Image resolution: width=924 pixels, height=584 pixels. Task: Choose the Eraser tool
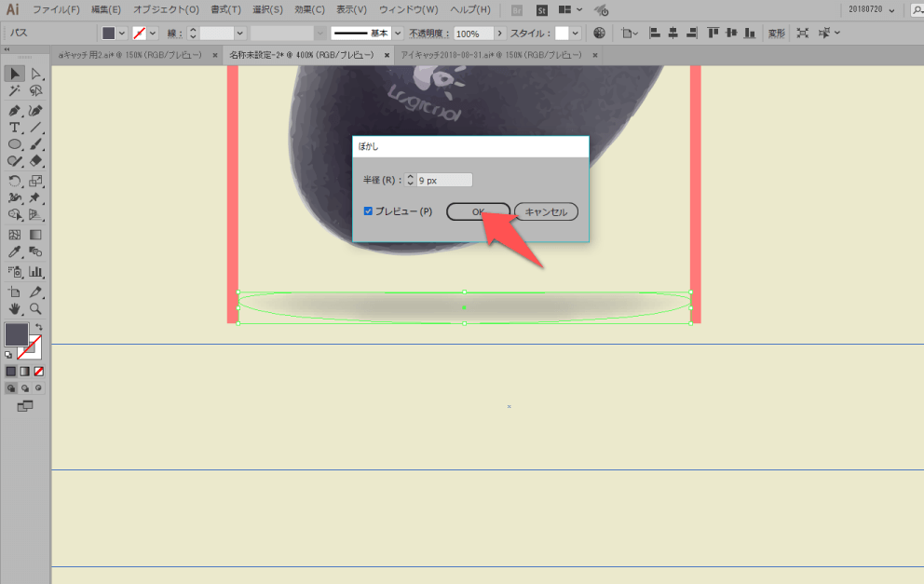pos(36,161)
